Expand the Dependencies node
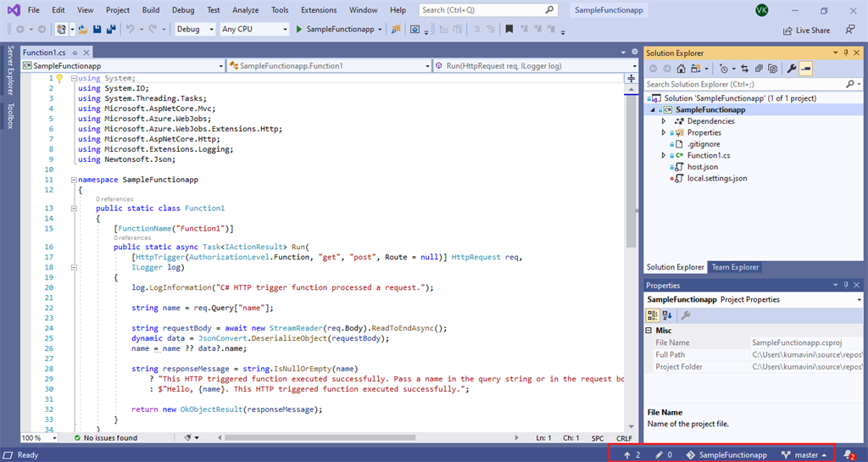Viewport: 868px width, 462px height. 664,121
